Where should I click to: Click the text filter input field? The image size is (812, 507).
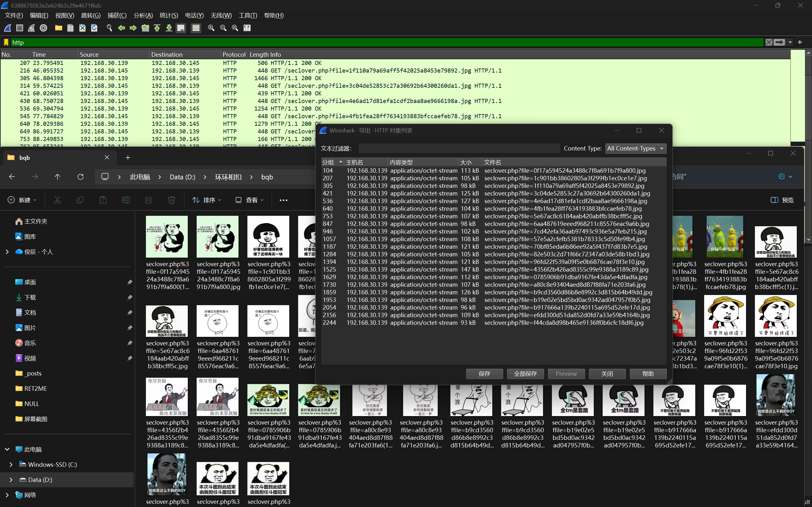[x=459, y=149]
